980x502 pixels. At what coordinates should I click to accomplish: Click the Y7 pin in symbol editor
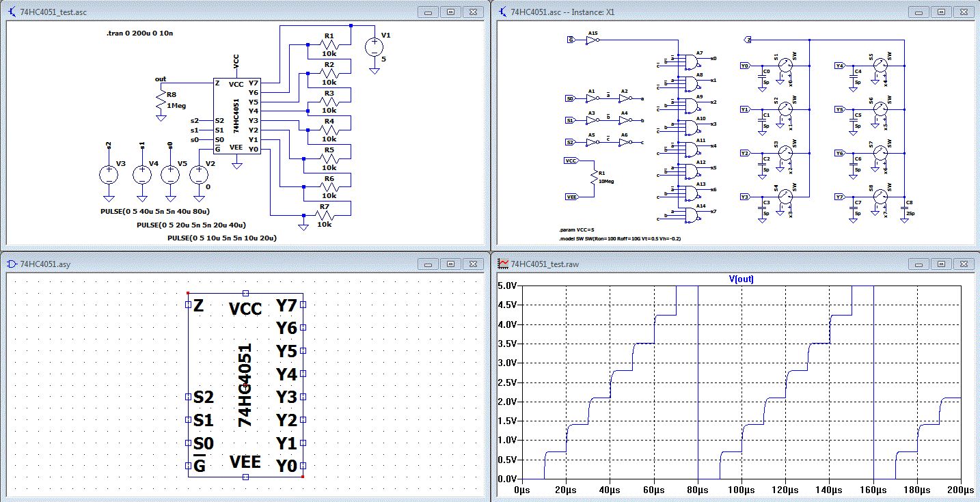tap(303, 305)
